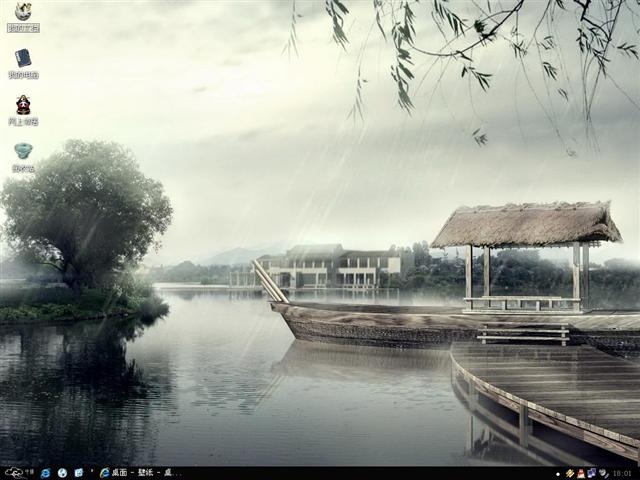Select the jade bowl Recycle Bin icon
Viewport: 640px width, 480px height.
[x=23, y=151]
